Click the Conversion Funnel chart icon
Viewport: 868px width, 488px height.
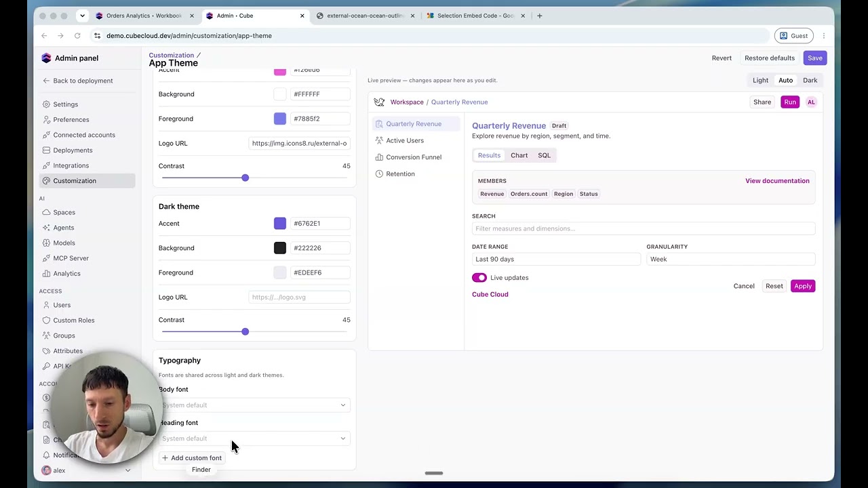[379, 157]
